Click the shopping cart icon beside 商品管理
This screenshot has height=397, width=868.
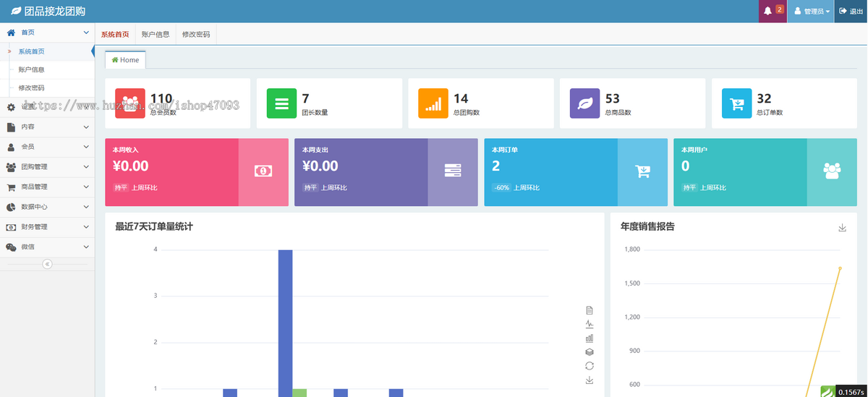11,187
